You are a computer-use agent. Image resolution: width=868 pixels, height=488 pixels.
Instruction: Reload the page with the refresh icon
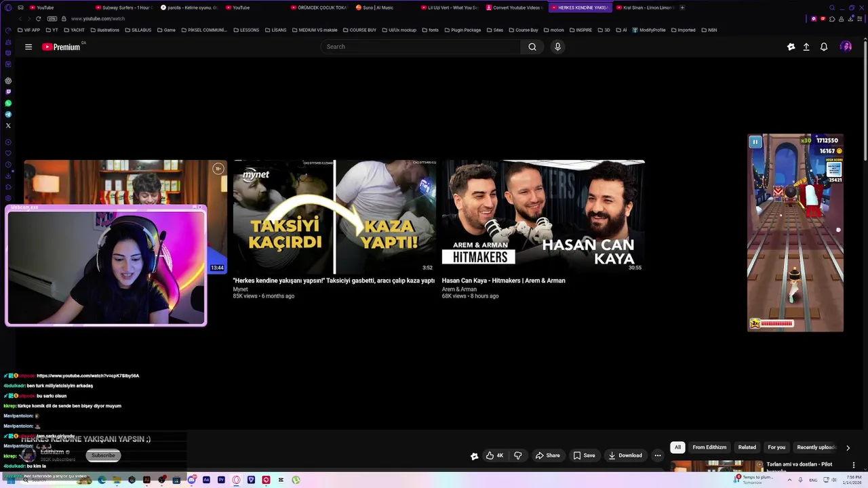pos(38,18)
